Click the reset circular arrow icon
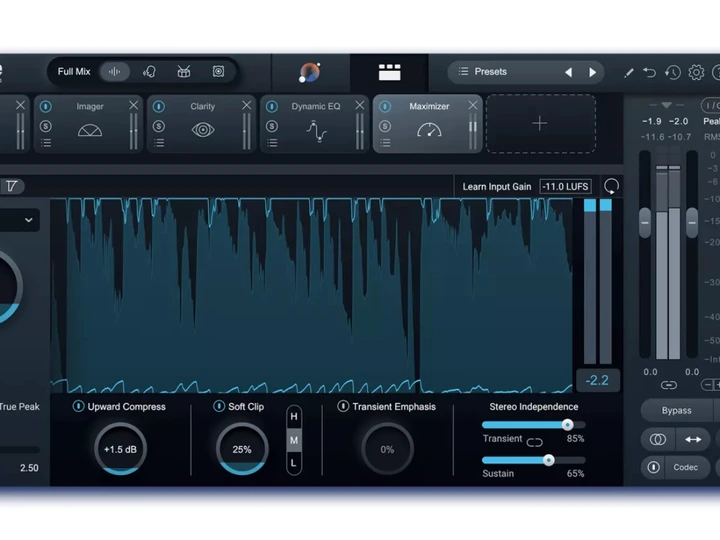720x540 pixels. pos(611,186)
